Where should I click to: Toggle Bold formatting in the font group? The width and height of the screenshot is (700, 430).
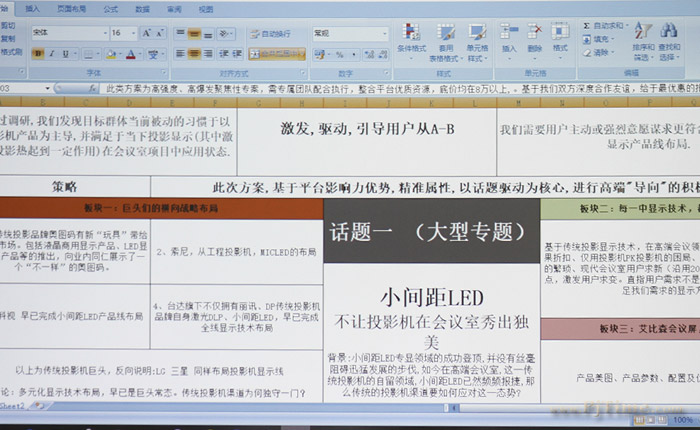[38, 54]
